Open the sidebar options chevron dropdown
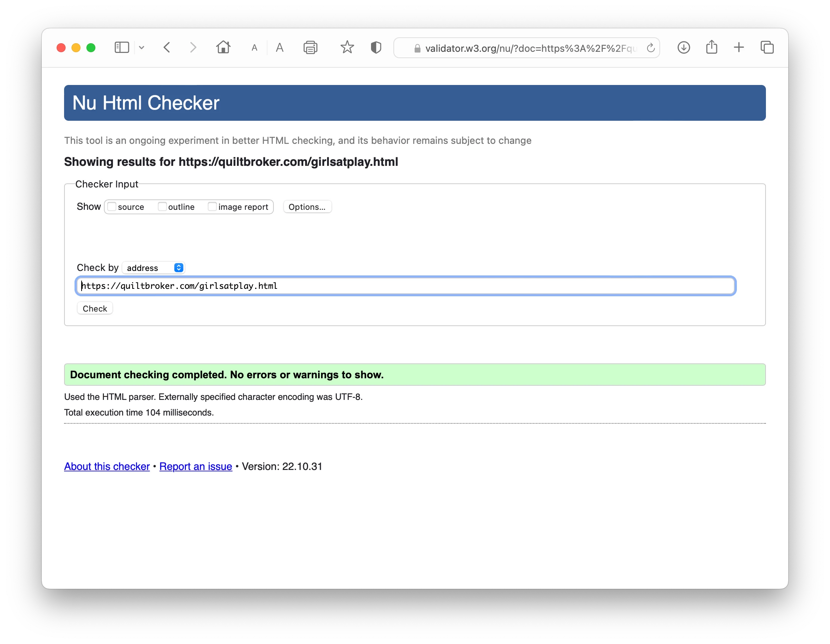Image resolution: width=830 pixels, height=644 pixels. click(x=141, y=48)
